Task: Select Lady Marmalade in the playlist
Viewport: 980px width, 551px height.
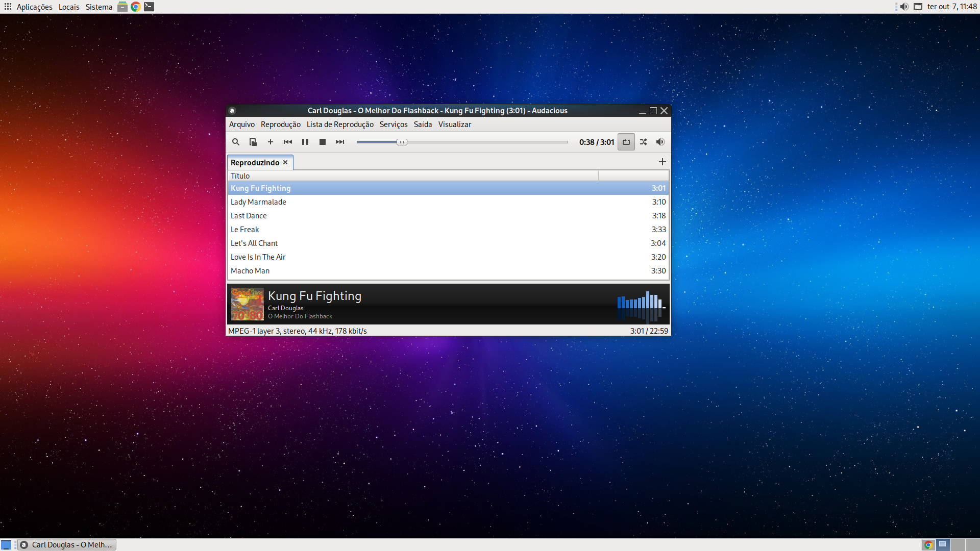Action: 258,202
